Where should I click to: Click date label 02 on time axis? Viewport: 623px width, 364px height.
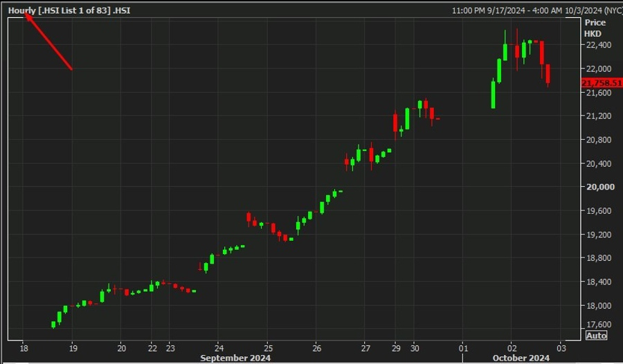point(512,349)
